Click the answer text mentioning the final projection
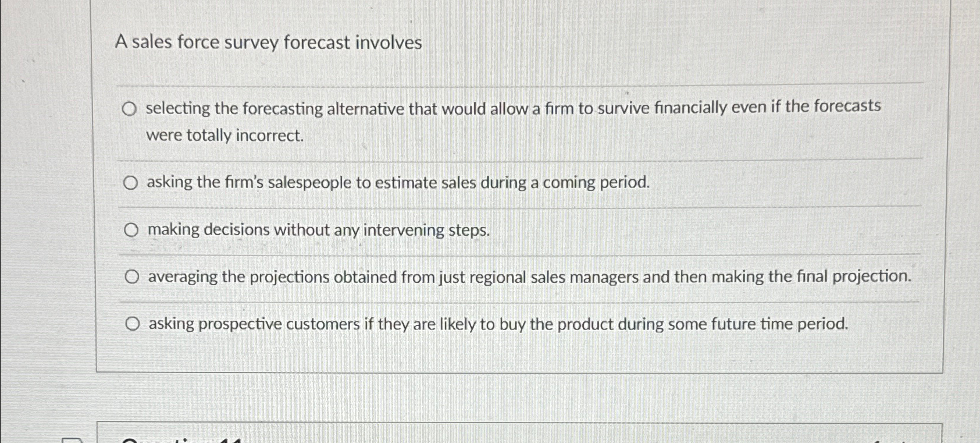The width and height of the screenshot is (980, 443). coord(529,277)
